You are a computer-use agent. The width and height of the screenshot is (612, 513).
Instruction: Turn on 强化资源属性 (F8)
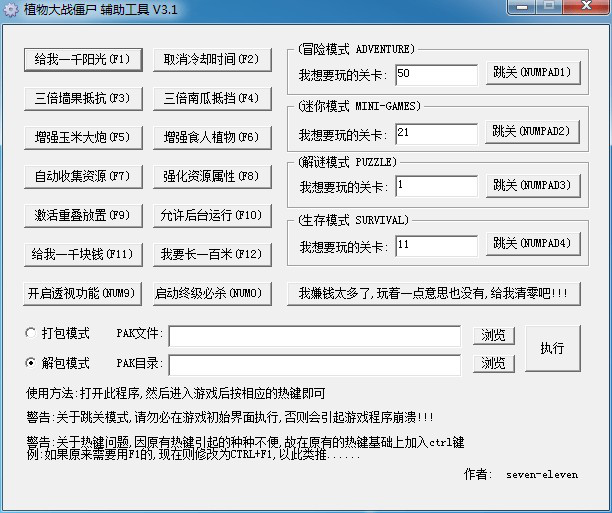pos(212,177)
